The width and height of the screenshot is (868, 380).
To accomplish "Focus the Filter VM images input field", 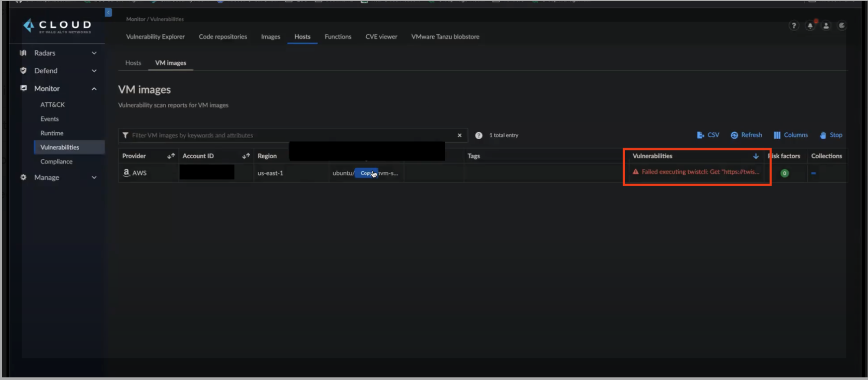I will coord(293,135).
